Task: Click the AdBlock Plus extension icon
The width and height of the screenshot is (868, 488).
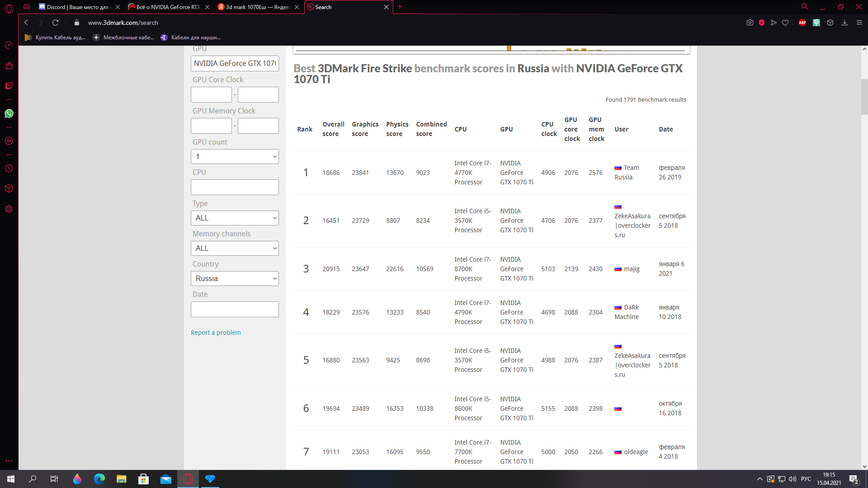Action: click(x=802, y=23)
